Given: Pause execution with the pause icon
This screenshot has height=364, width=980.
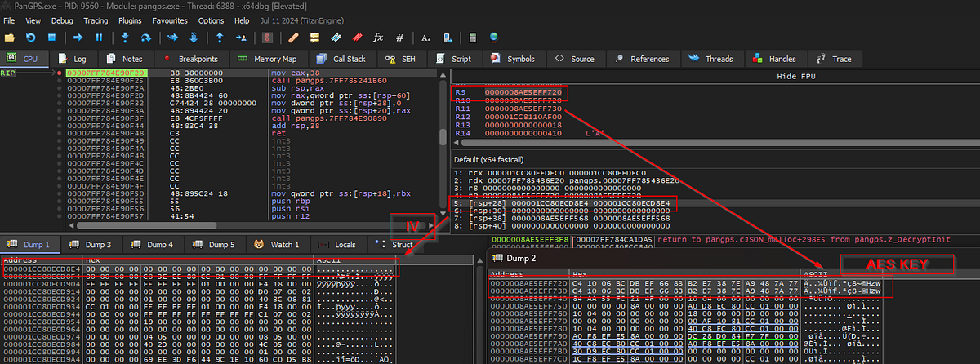Looking at the screenshot, I should tap(99, 38).
